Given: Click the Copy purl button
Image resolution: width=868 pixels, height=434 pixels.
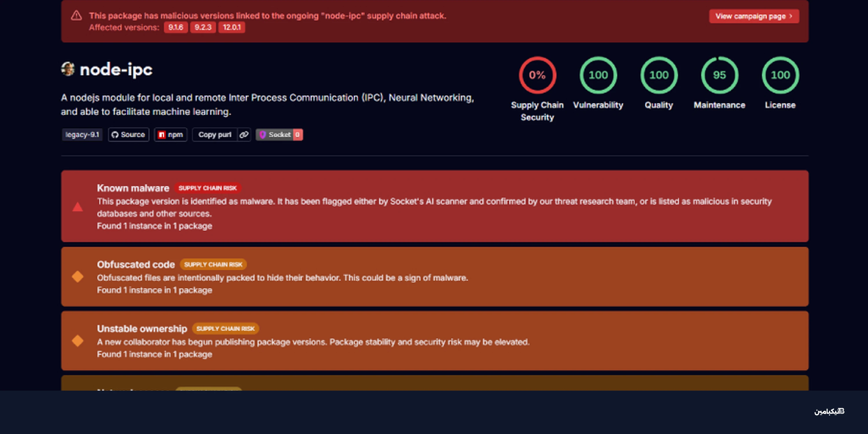Looking at the screenshot, I should pyautogui.click(x=215, y=135).
